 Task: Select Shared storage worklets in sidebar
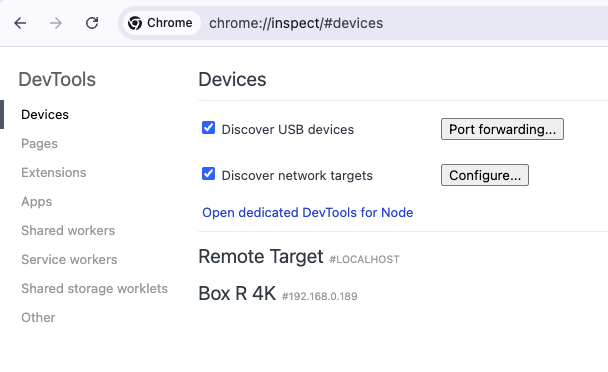coord(95,289)
